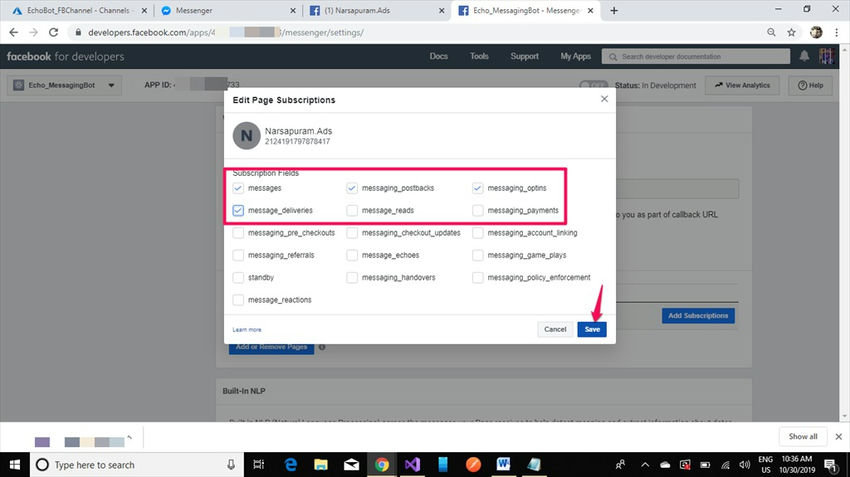The width and height of the screenshot is (850, 477).
Task: Uncheck the messaging_postbacks checkbox
Action: click(x=352, y=188)
